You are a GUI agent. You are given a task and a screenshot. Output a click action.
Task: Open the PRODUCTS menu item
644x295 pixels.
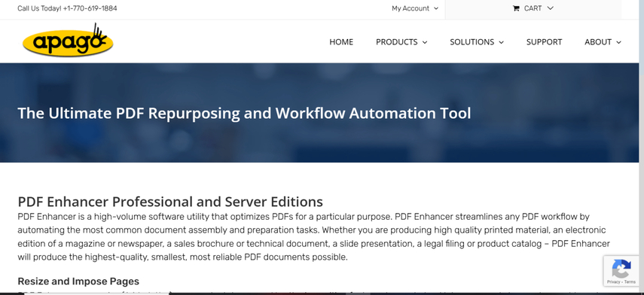(397, 42)
